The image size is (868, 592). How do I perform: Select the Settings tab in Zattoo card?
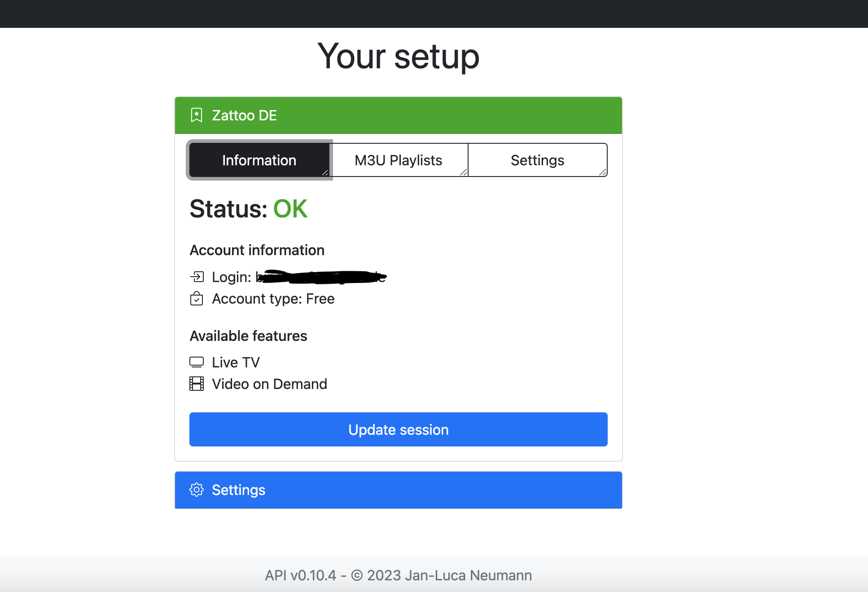(538, 160)
